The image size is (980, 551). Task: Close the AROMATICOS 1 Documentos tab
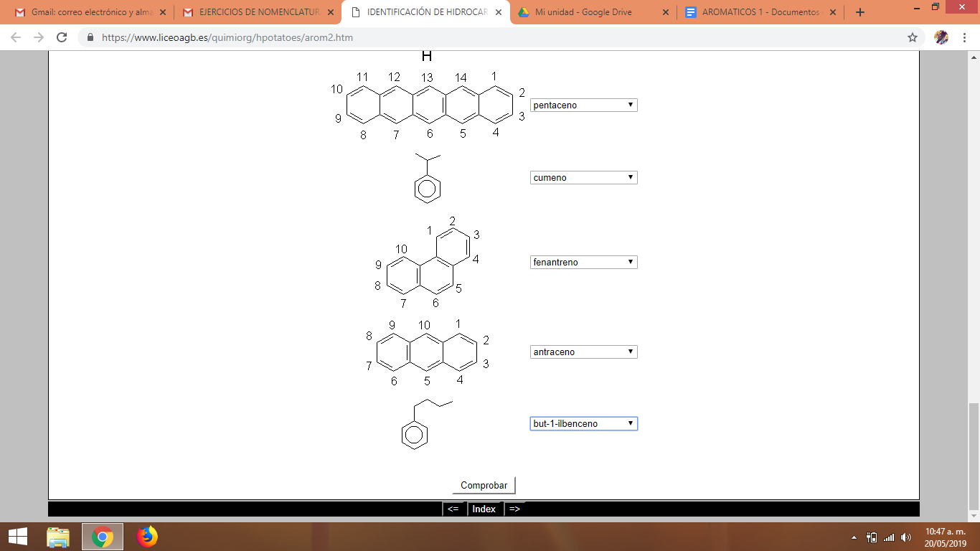coord(833,12)
